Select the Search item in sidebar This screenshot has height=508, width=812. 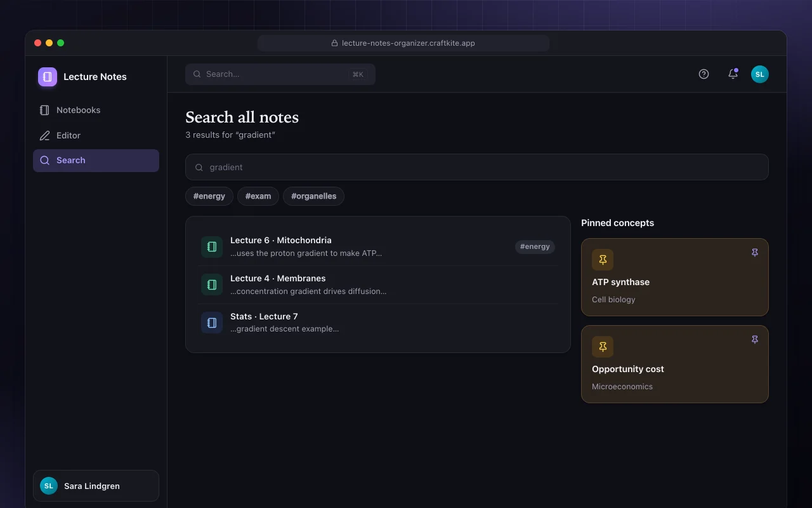click(96, 161)
